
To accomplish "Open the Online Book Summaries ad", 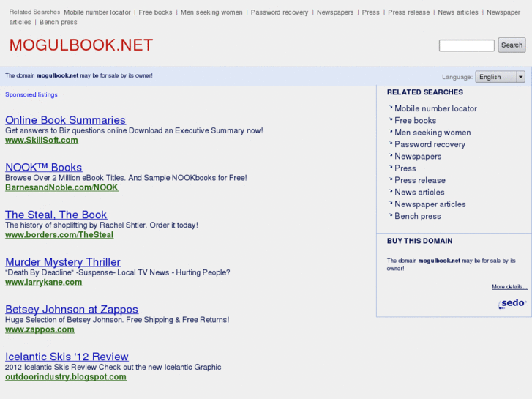I will coord(65,120).
